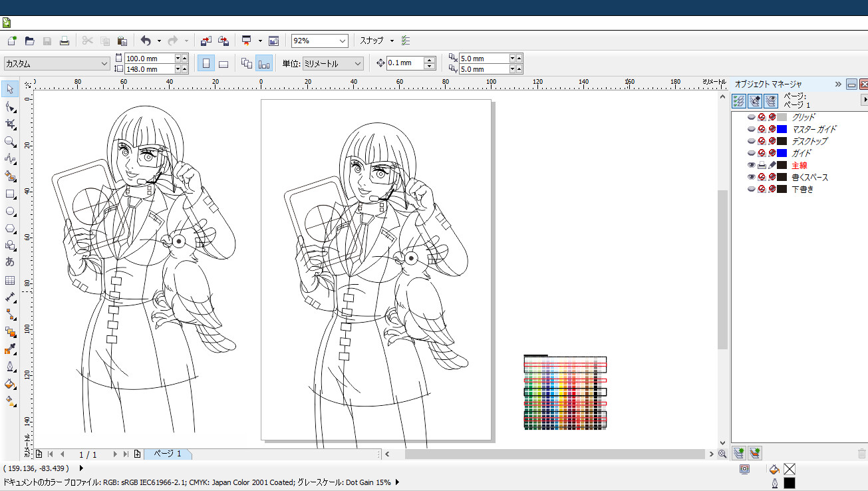The width and height of the screenshot is (868, 491).
Task: Choose the Rectangle tool
Action: click(x=10, y=194)
